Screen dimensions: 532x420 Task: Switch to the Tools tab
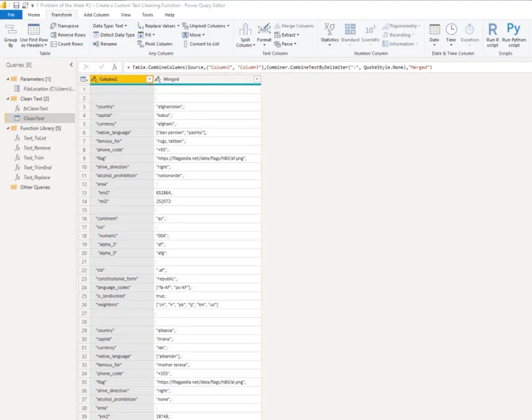[147, 15]
